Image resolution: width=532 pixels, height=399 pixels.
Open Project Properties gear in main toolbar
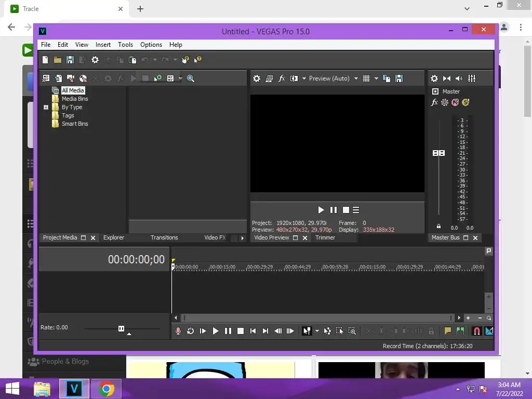point(95,60)
